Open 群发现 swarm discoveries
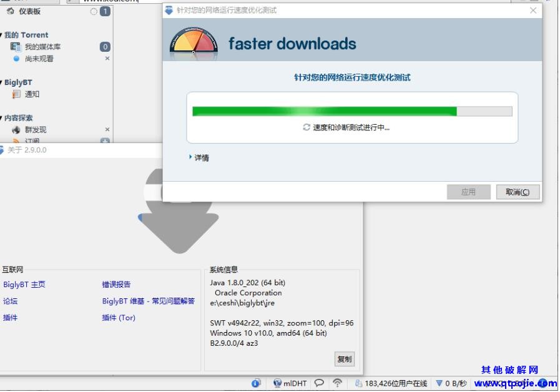 click(x=36, y=130)
